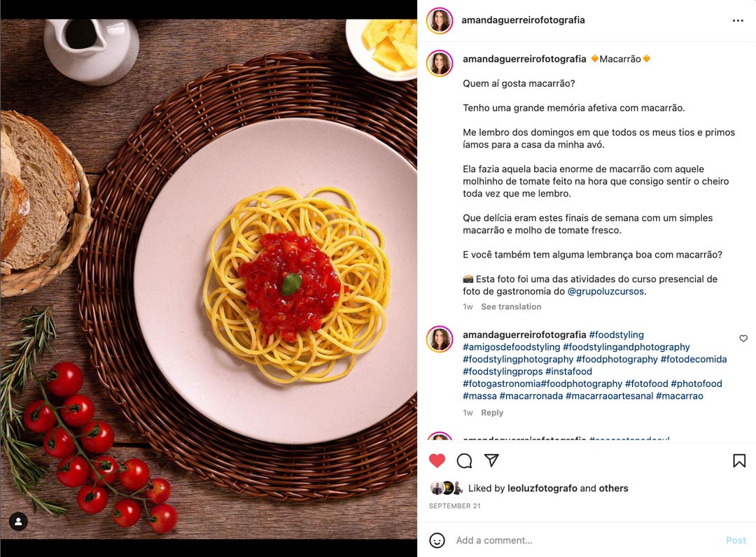Viewport: 756px width, 557px height.
Task: Unlike the post with the red heart
Action: pos(437,460)
